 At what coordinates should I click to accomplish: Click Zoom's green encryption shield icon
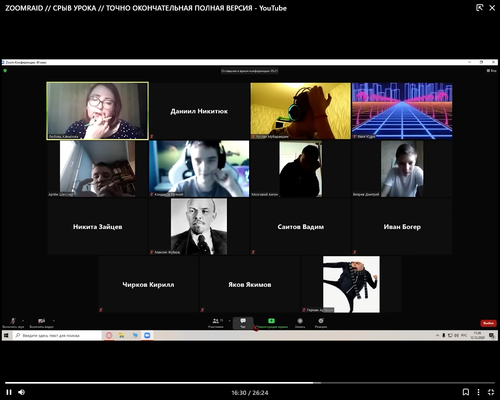[5, 71]
